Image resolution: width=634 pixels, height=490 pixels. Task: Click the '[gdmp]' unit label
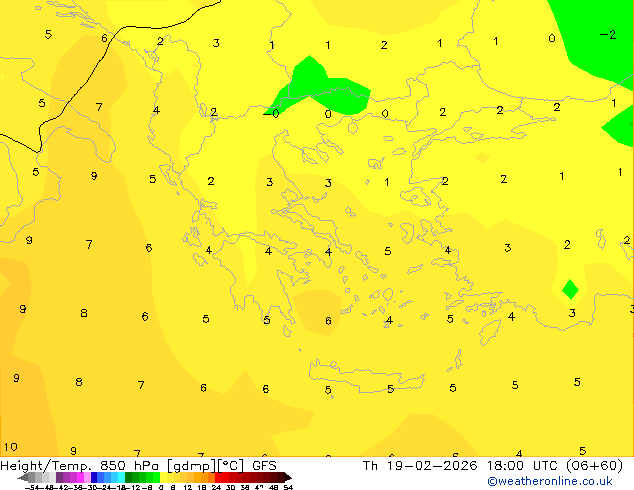coord(192,466)
